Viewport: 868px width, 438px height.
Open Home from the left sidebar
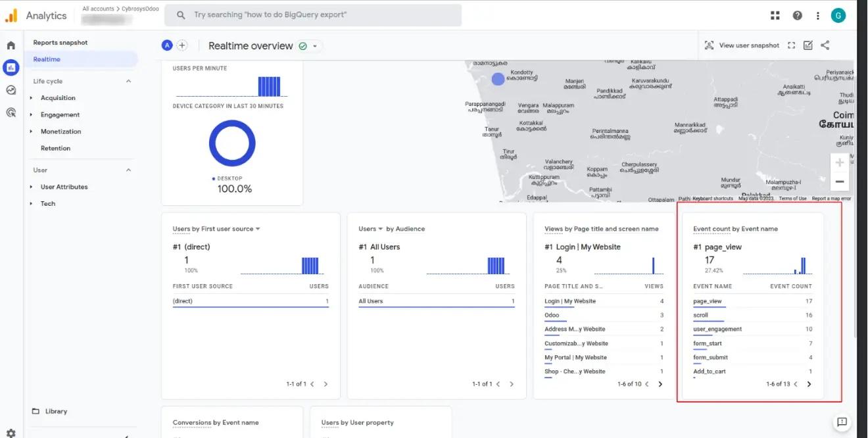[x=10, y=45]
